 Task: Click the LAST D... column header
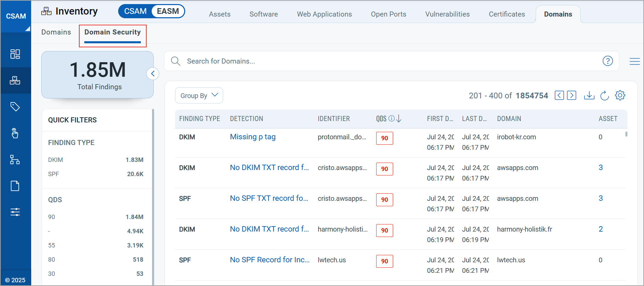click(x=474, y=119)
